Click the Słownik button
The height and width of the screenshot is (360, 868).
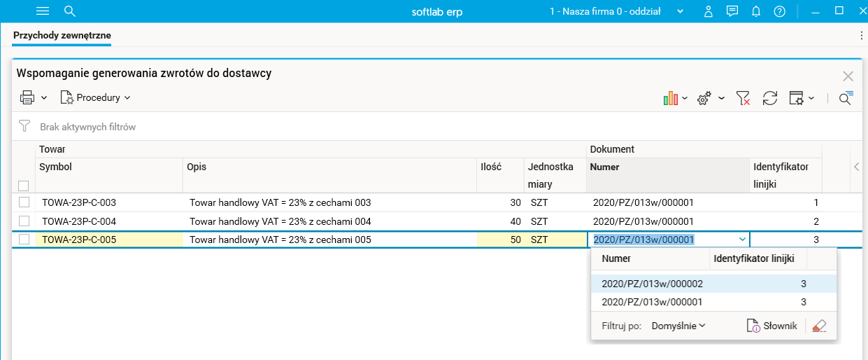pyautogui.click(x=772, y=326)
